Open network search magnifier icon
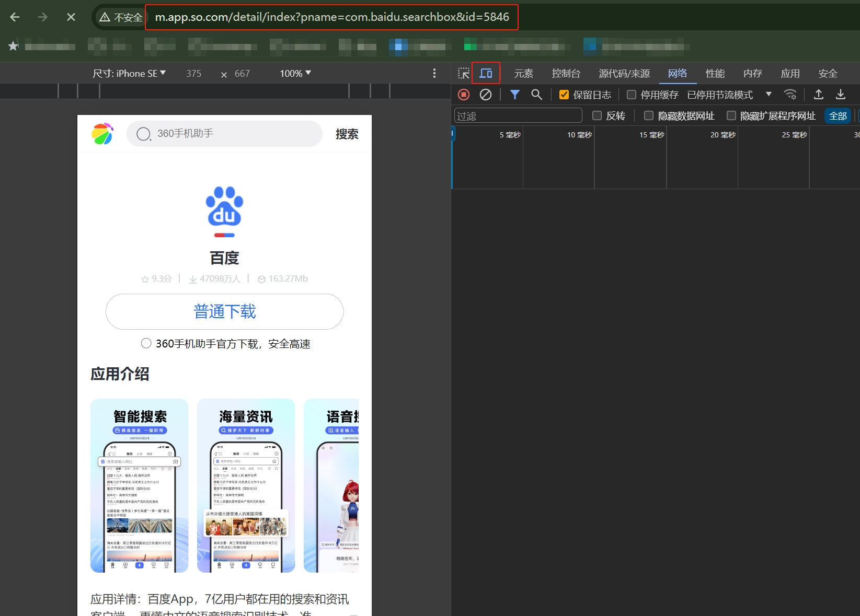Image resolution: width=860 pixels, height=616 pixels. point(536,95)
